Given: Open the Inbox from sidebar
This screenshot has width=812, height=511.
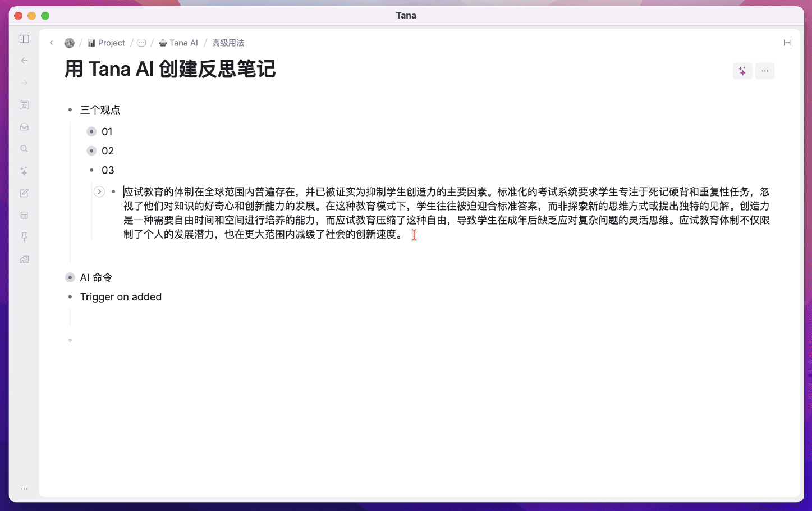Looking at the screenshot, I should [24, 127].
